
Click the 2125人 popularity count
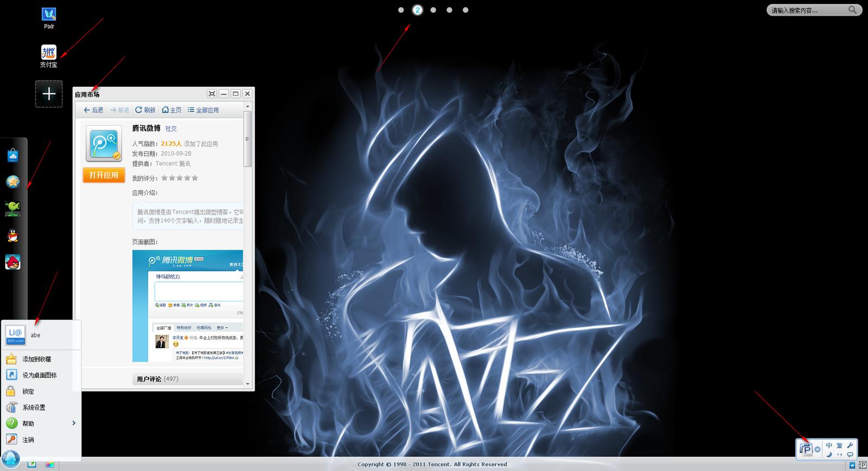pyautogui.click(x=171, y=144)
